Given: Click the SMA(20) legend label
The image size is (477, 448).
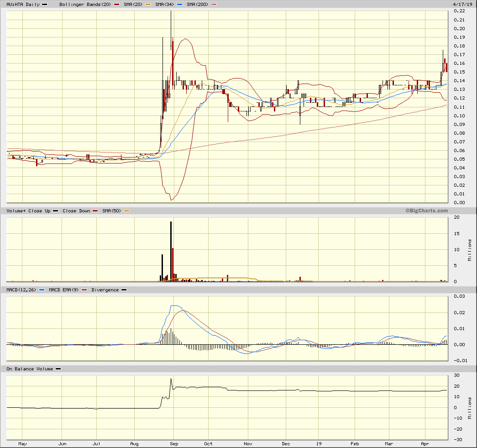Looking at the screenshot, I should click(133, 4).
